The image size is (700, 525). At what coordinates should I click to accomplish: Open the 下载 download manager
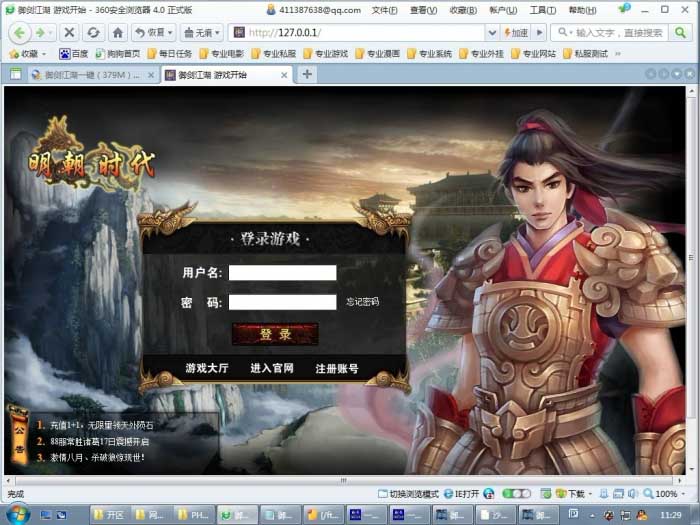pos(571,494)
